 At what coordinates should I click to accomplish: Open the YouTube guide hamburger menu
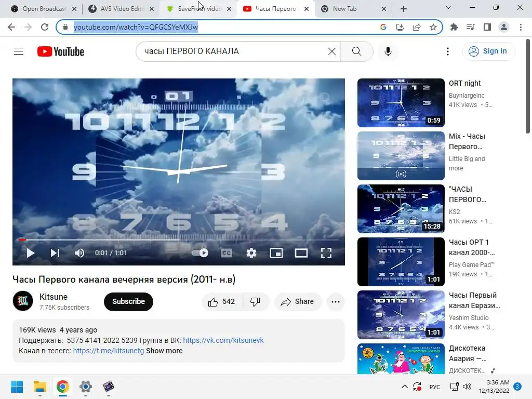19,51
